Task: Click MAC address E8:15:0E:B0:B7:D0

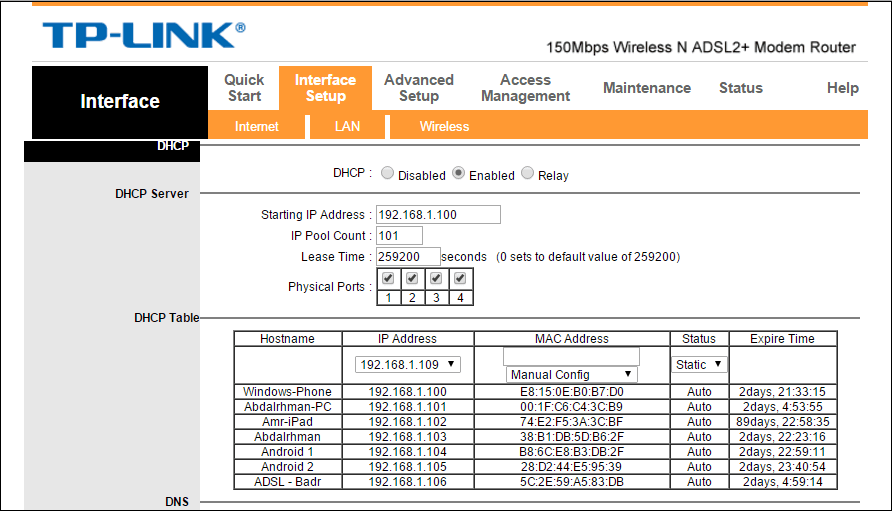Action: (x=572, y=392)
